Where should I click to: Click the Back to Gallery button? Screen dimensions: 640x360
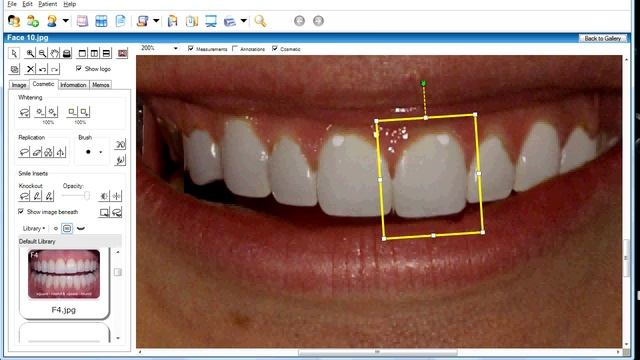pos(603,38)
